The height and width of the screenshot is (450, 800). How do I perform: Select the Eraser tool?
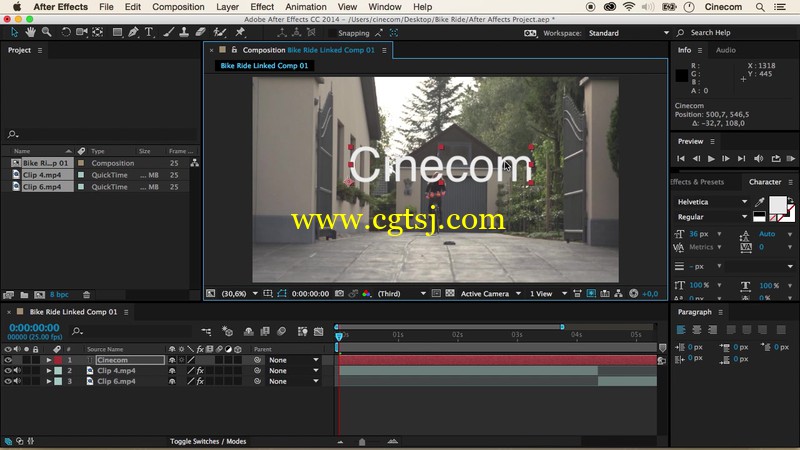201,33
